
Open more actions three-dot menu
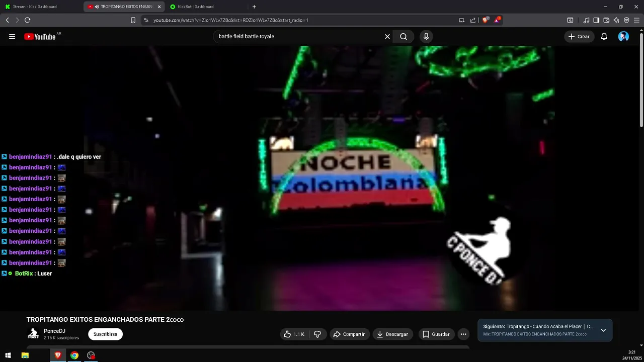point(463,334)
